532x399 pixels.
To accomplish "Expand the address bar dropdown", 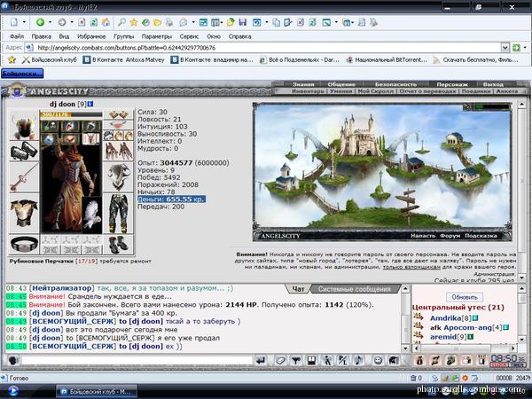I will [x=505, y=48].
